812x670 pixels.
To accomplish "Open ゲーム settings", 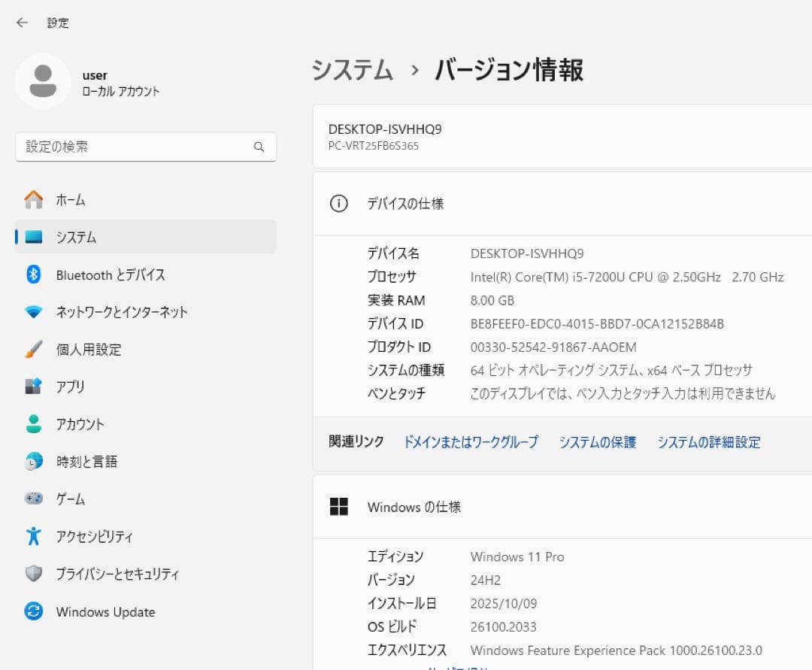I will [x=146, y=498].
